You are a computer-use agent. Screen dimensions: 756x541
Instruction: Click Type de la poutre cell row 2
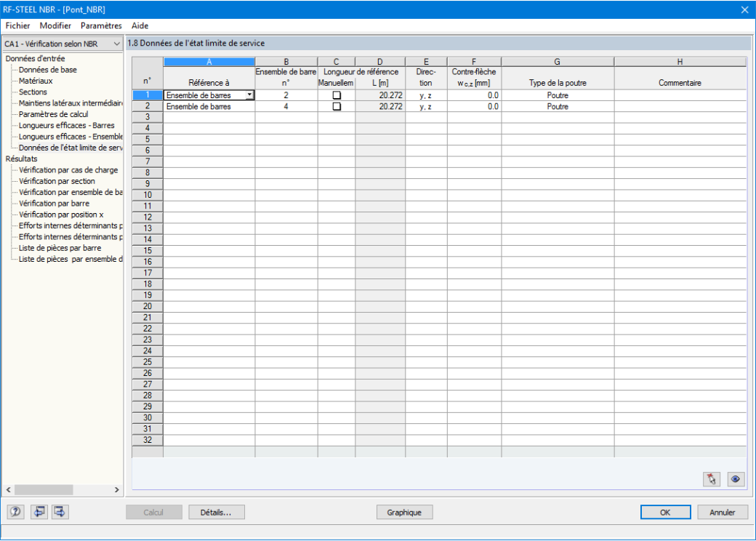pos(558,107)
